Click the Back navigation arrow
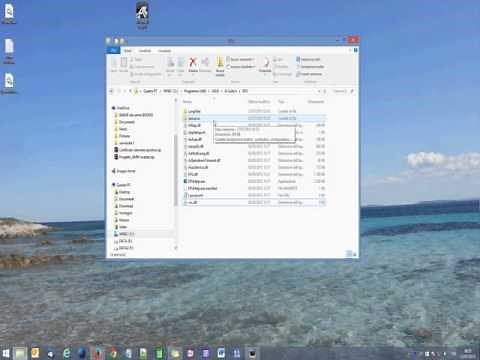 112,91
